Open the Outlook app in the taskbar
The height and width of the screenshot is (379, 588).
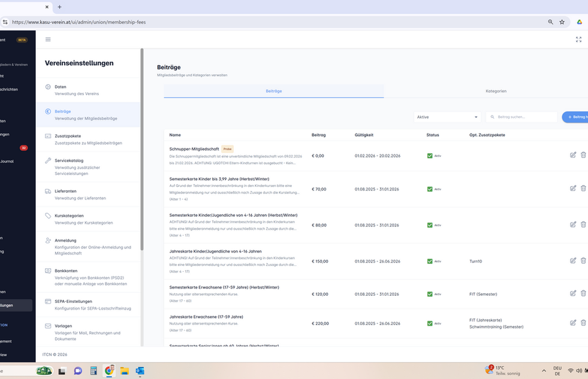pyautogui.click(x=140, y=371)
